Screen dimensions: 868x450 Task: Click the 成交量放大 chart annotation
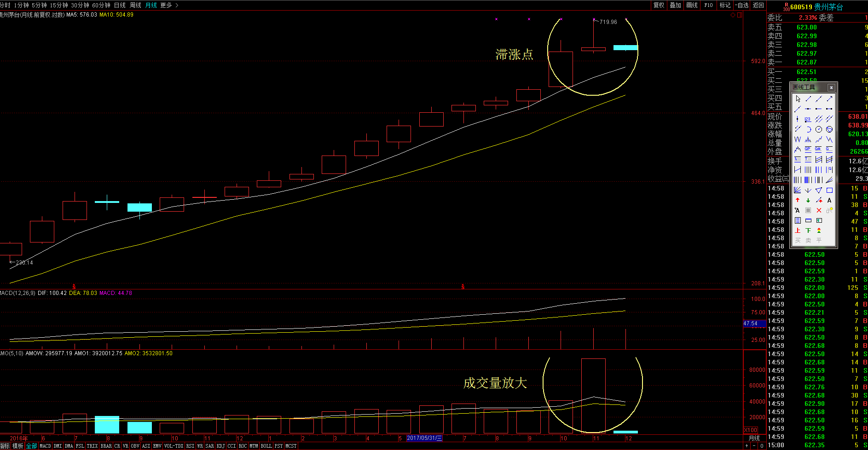[x=495, y=383]
